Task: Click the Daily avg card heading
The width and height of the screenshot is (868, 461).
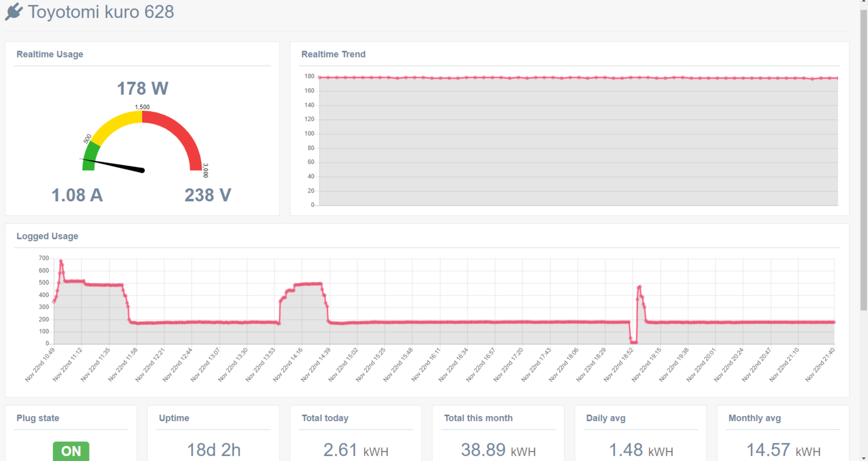Action: coord(606,418)
